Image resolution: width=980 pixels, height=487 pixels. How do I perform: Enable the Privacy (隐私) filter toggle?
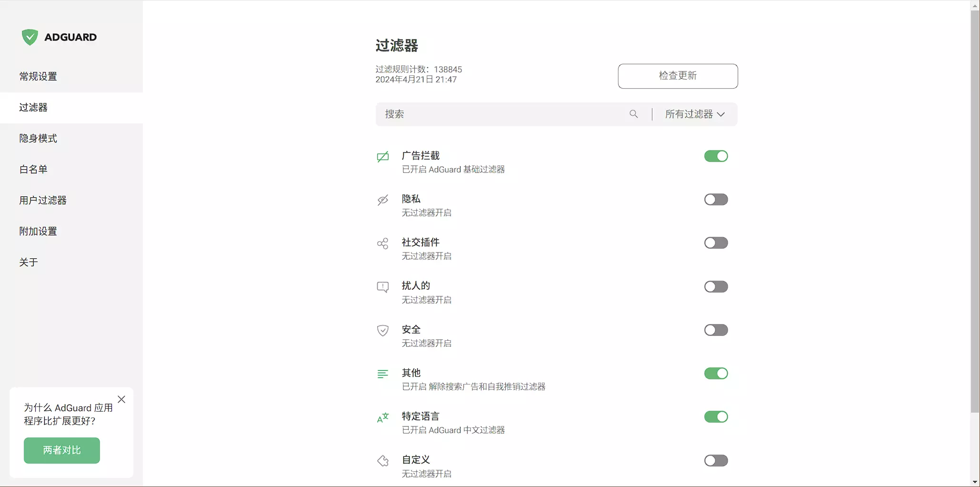tap(716, 200)
